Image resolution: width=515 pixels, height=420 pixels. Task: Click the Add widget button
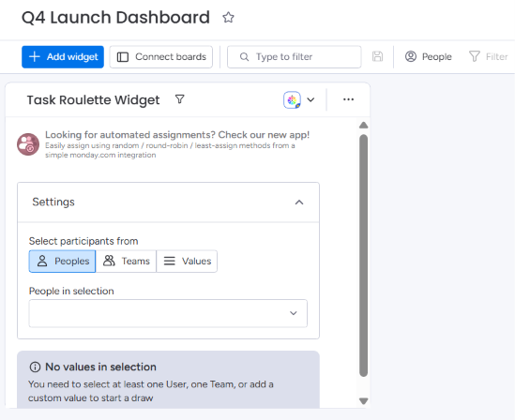click(63, 57)
